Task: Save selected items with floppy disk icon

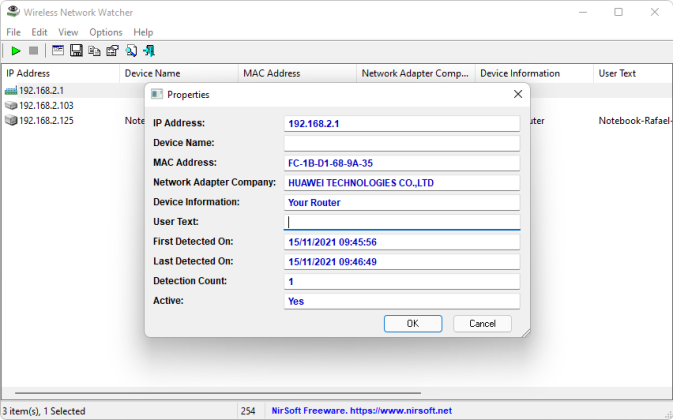Action: 76,51
